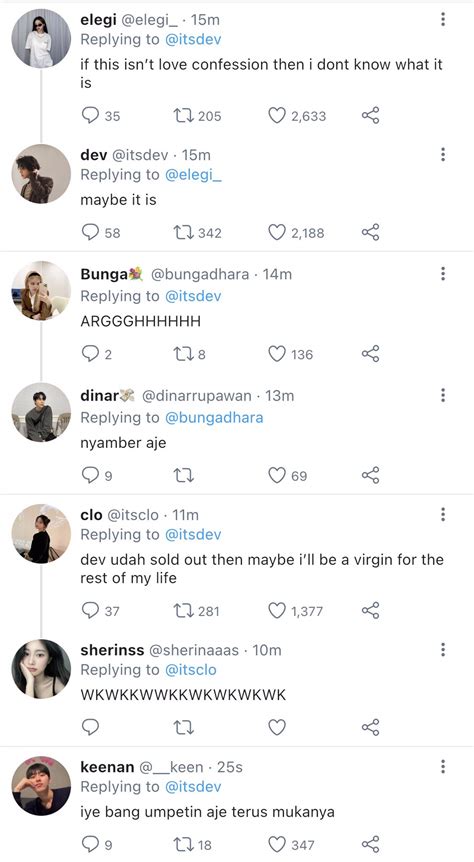This screenshot has width=474, height=862.
Task: Like clo's 'dev udah sold out' tweet
Action: [277, 610]
